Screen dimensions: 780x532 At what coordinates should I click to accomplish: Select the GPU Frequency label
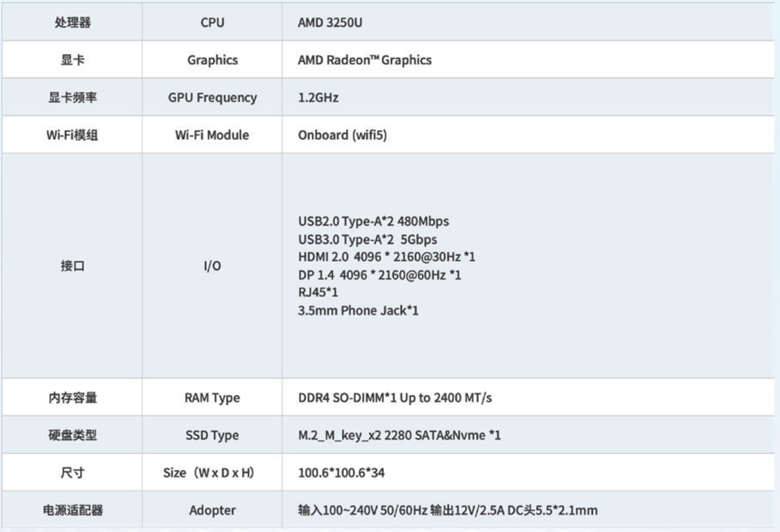212,97
